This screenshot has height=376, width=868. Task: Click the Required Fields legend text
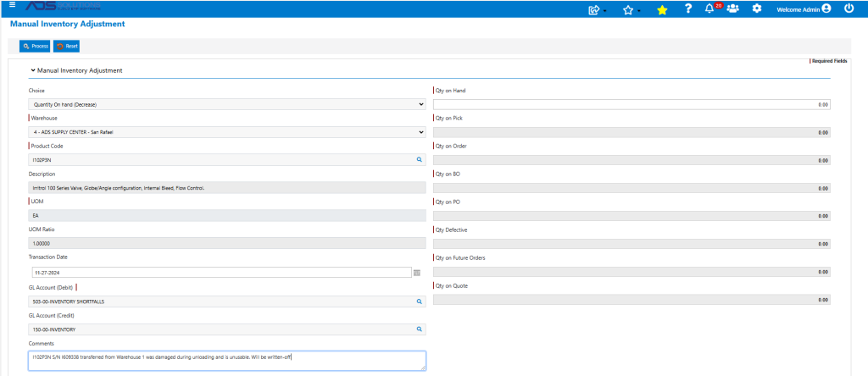829,61
